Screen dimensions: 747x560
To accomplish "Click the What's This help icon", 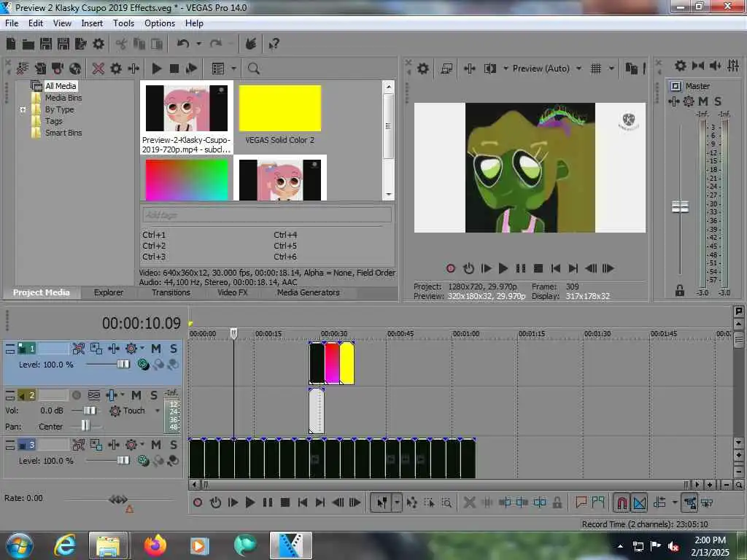I will click(x=274, y=44).
